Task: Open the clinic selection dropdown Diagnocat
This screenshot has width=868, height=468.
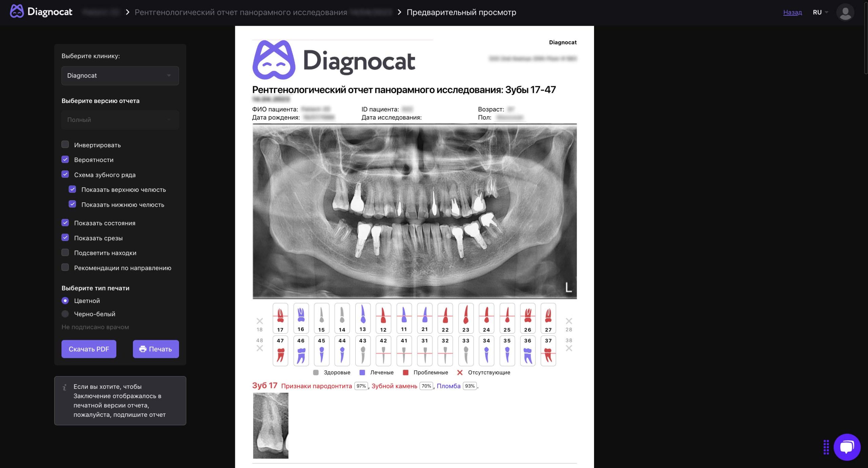Action: [120, 76]
